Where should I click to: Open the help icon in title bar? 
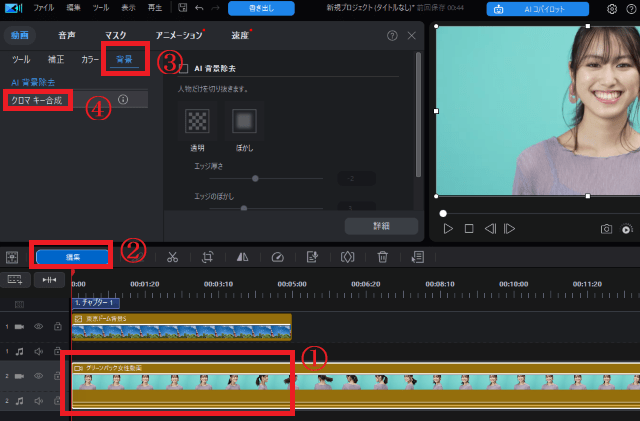coord(631,9)
